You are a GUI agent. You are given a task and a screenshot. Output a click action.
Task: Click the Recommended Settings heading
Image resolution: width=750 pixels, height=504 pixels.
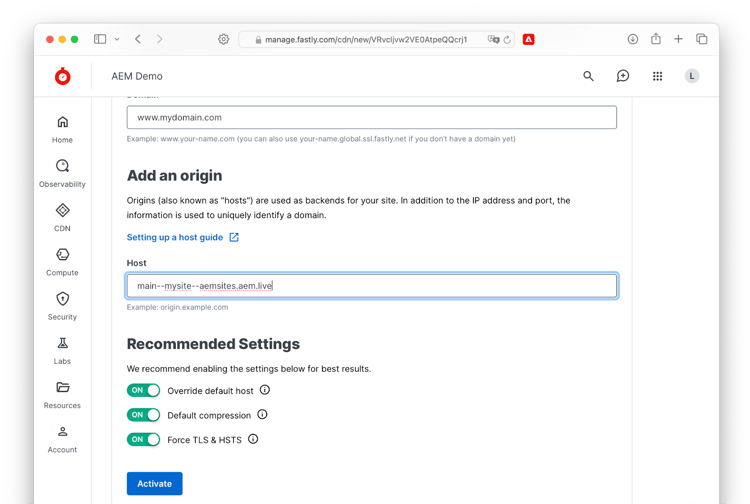click(213, 344)
